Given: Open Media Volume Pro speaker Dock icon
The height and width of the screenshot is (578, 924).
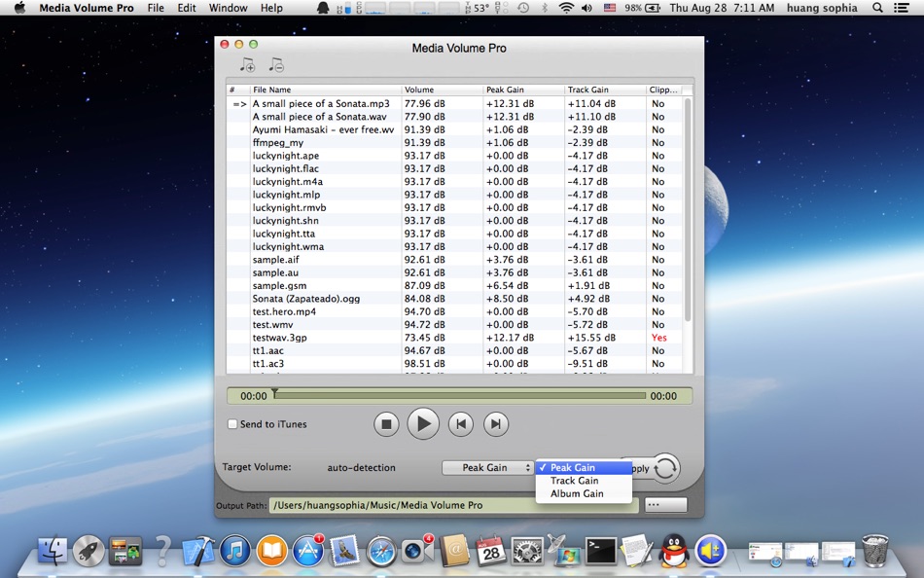Looking at the screenshot, I should (x=710, y=551).
